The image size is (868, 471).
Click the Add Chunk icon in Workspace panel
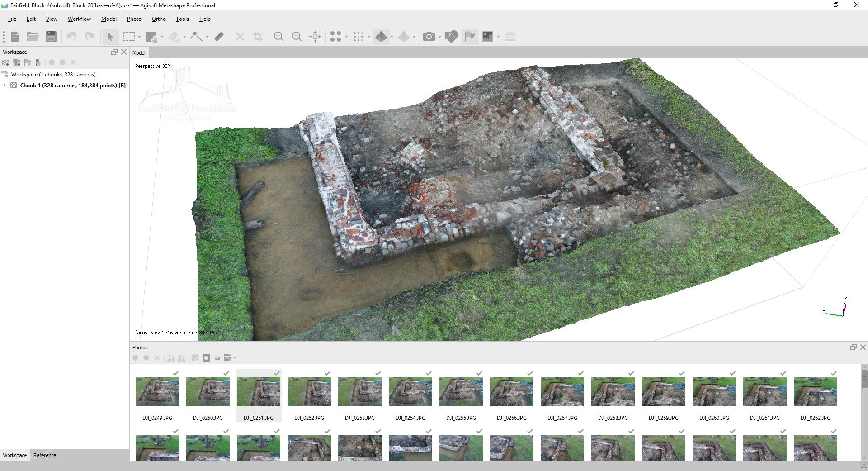pyautogui.click(x=6, y=62)
